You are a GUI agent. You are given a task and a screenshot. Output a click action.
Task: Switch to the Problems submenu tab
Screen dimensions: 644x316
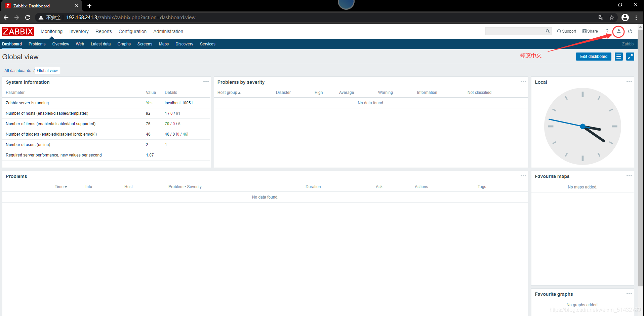[x=37, y=44]
